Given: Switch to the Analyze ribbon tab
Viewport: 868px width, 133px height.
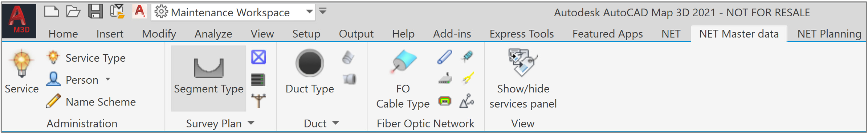Looking at the screenshot, I should coord(213,34).
